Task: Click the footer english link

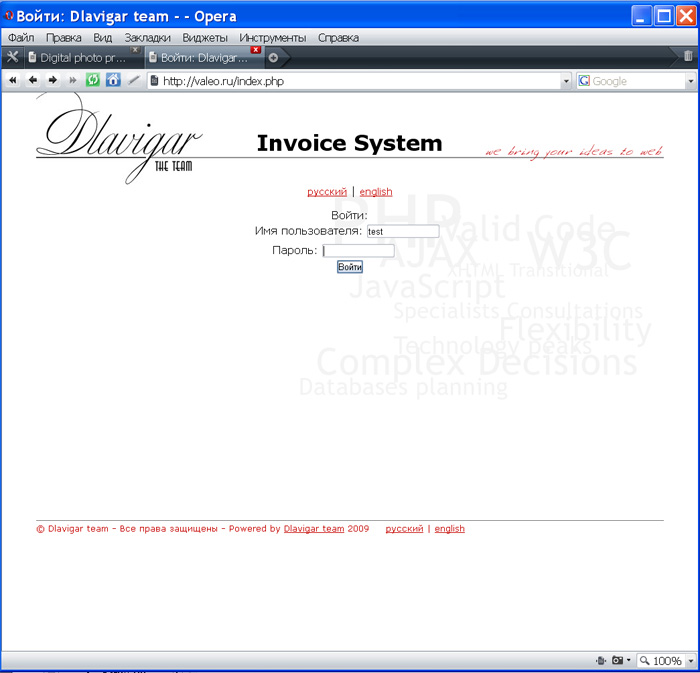Action: pos(450,528)
